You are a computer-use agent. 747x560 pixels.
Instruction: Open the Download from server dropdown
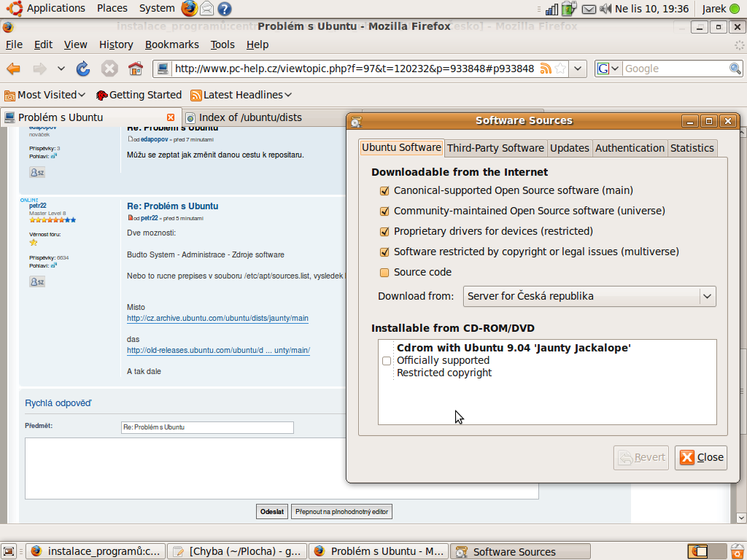click(x=589, y=296)
